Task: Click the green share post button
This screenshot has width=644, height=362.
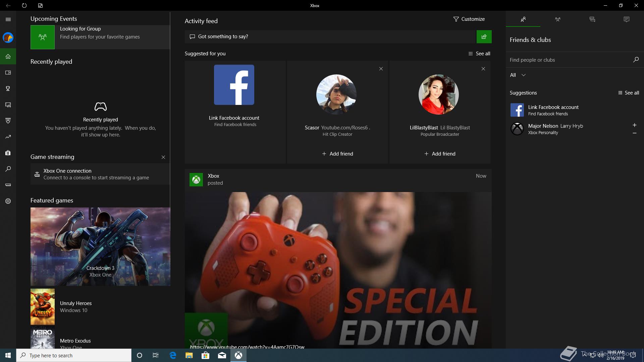Action: point(484,37)
